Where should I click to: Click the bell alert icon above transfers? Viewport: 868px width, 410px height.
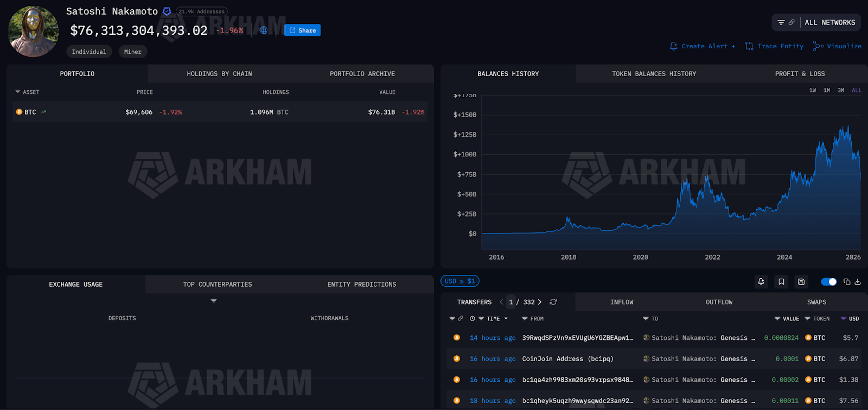pos(761,282)
